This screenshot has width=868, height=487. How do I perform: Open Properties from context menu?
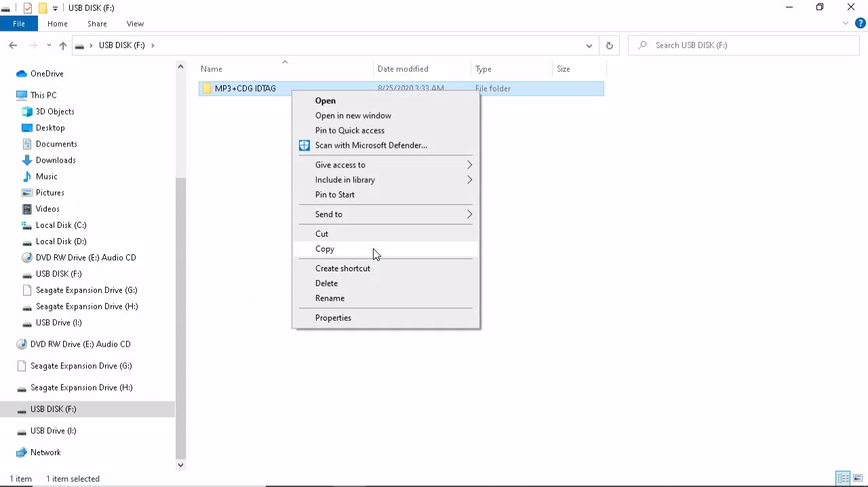pyautogui.click(x=386, y=318)
